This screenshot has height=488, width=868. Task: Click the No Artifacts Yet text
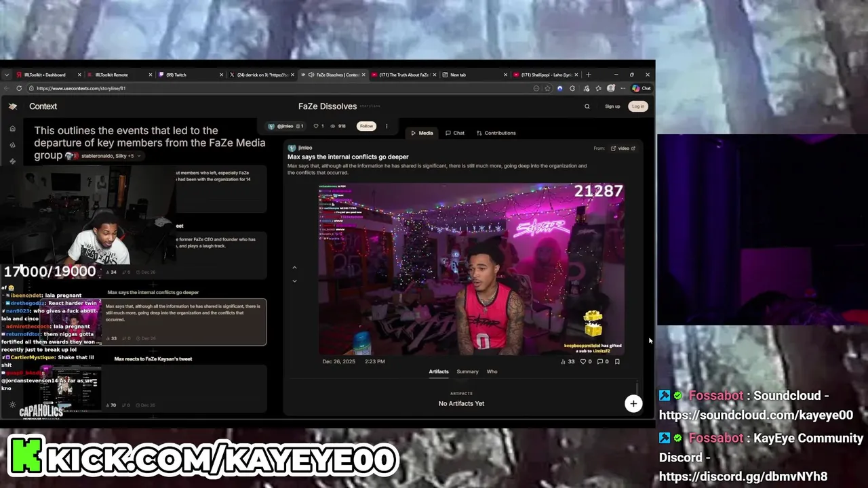[461, 404]
